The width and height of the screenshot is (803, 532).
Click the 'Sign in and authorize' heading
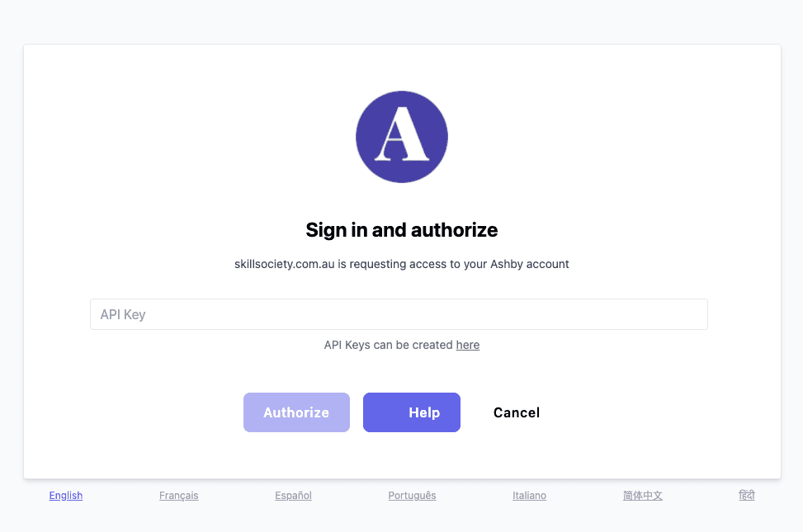click(402, 229)
